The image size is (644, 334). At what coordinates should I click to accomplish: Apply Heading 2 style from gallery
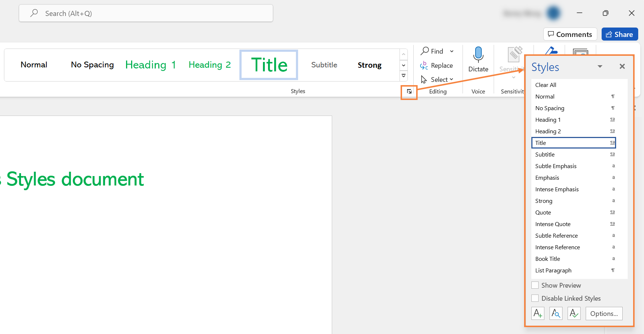click(210, 65)
